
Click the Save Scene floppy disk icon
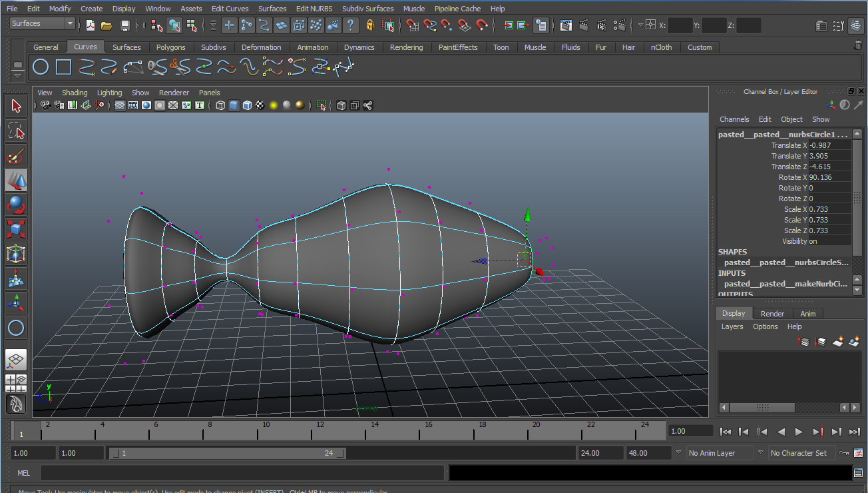pyautogui.click(x=125, y=25)
